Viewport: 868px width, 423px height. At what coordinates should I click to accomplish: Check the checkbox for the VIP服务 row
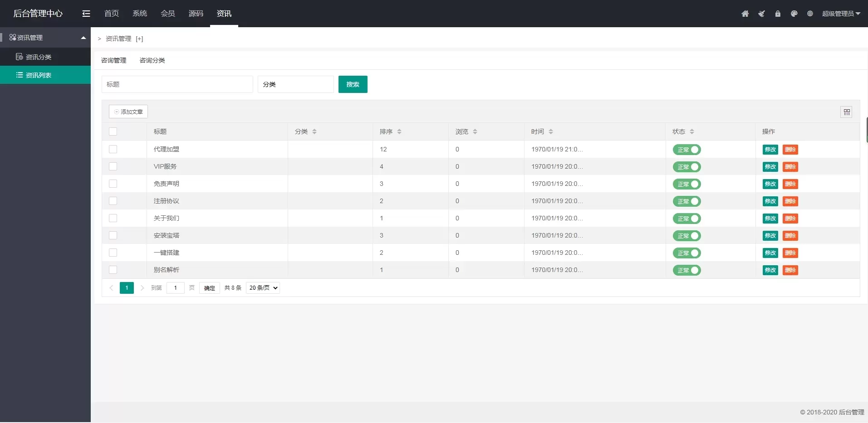click(113, 166)
